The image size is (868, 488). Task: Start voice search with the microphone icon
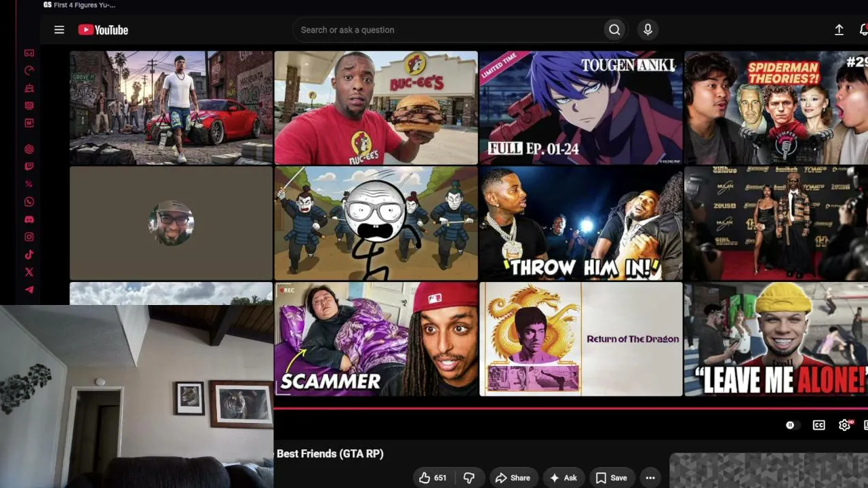[x=648, y=30]
